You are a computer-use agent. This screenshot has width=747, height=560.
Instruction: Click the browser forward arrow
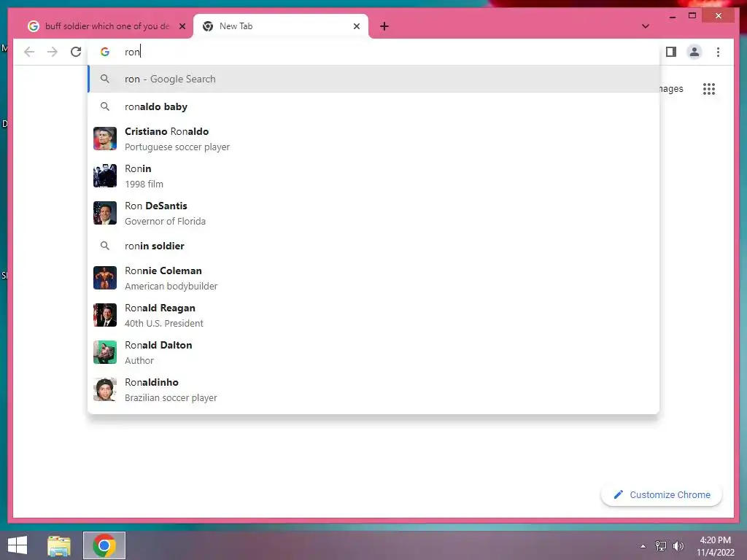click(x=53, y=52)
